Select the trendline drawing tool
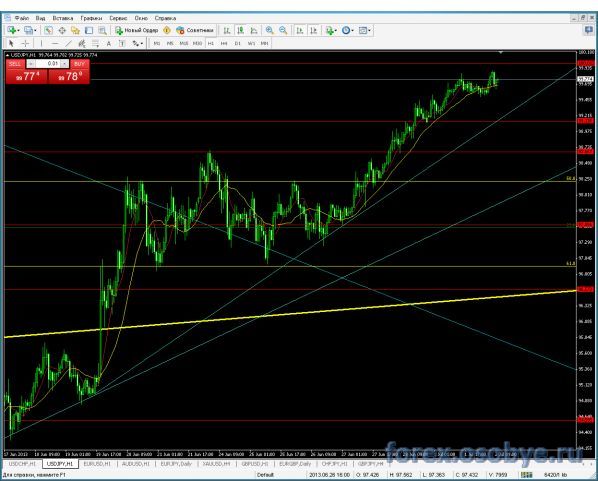The width and height of the screenshot is (598, 481). tap(68, 43)
